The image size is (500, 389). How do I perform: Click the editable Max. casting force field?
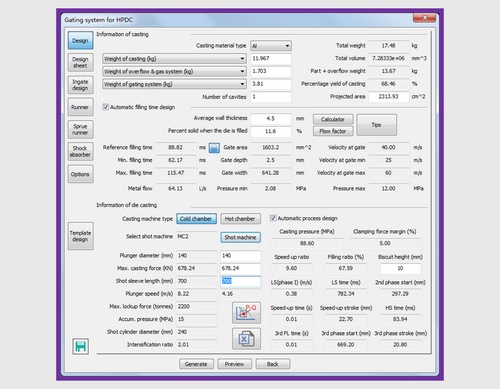[240, 268]
